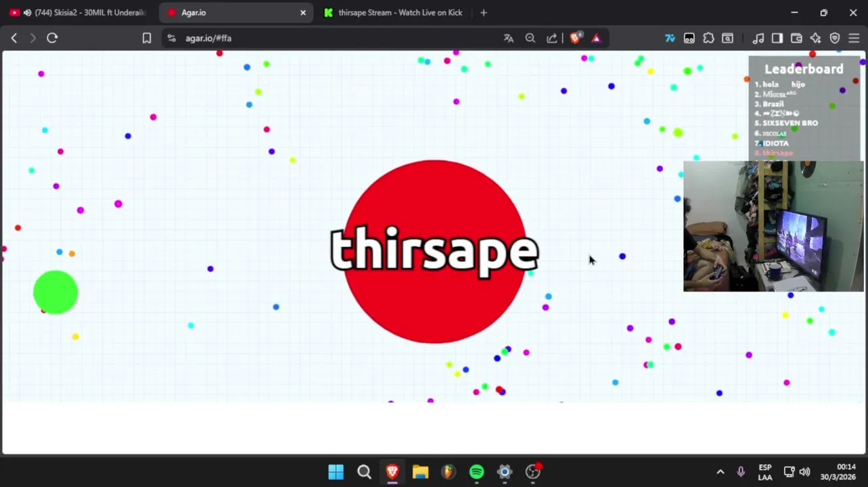Click the toolbar icon right of puzzle piece
This screenshot has height=487, width=868.
coord(727,39)
